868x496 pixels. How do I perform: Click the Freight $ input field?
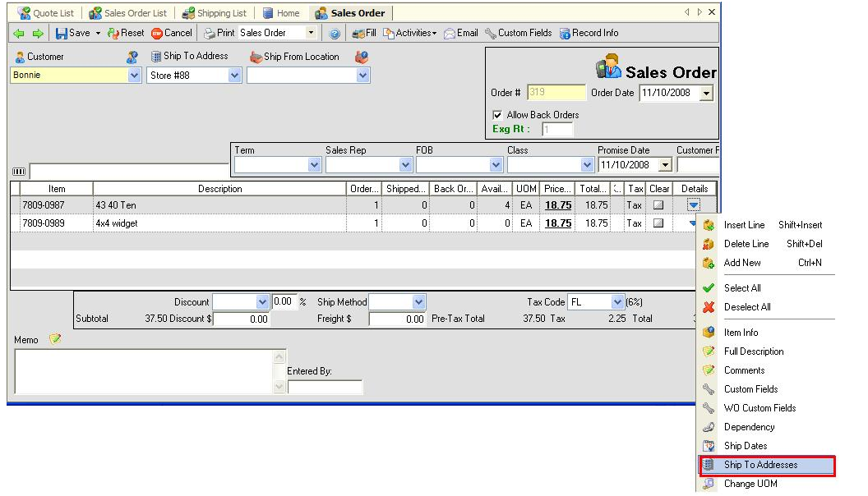tap(398, 319)
